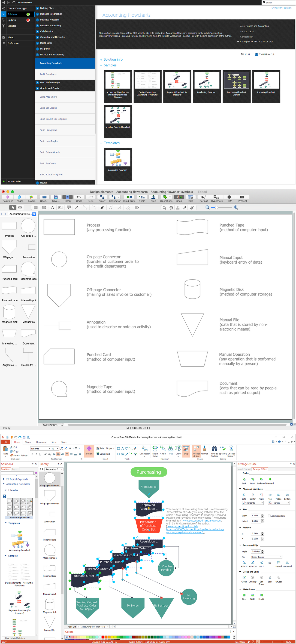This screenshot has width=296, height=644.
Task: Click the Spelling check icon
Action: coord(223,450)
